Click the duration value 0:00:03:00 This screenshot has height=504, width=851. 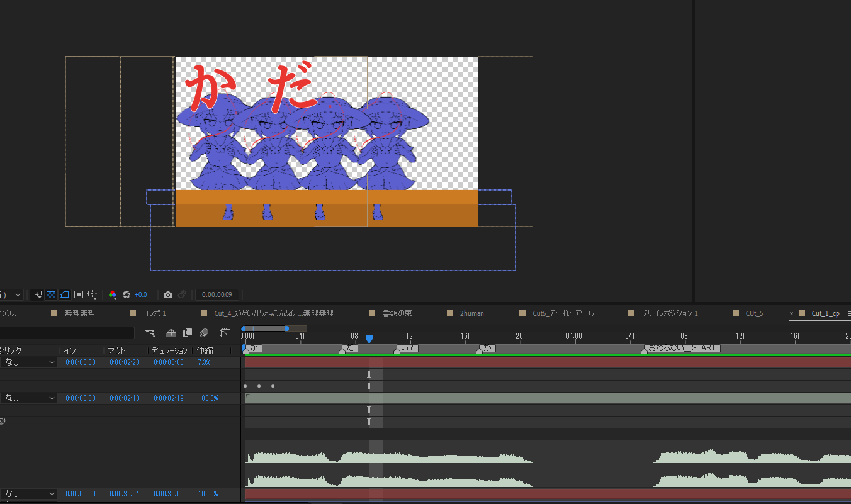click(169, 362)
